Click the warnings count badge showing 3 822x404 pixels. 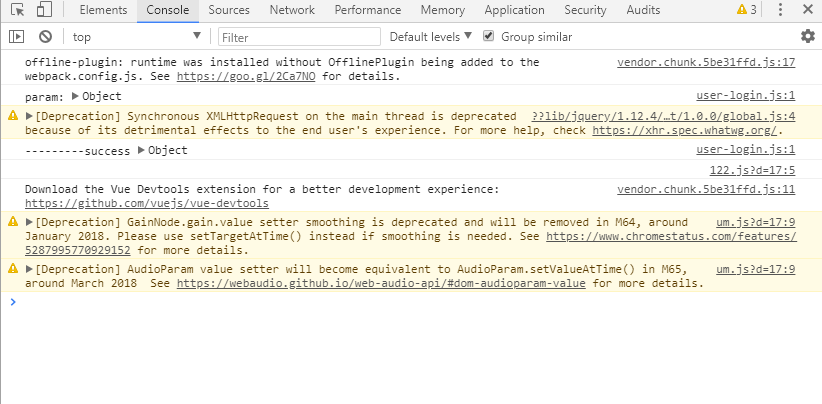(747, 10)
